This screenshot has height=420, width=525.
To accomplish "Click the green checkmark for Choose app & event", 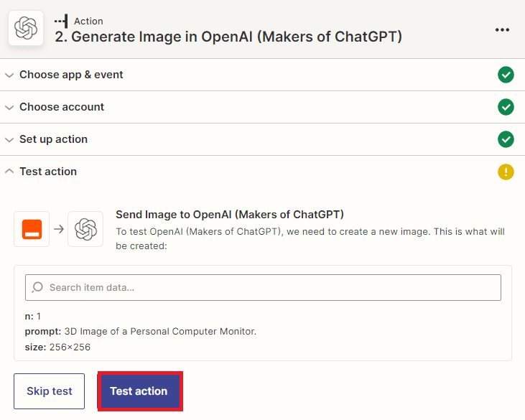I will coord(506,75).
